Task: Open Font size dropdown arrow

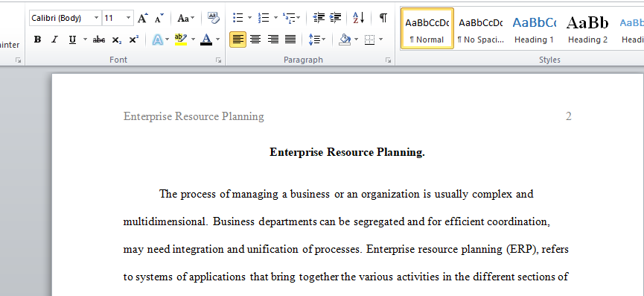Action: (x=129, y=18)
